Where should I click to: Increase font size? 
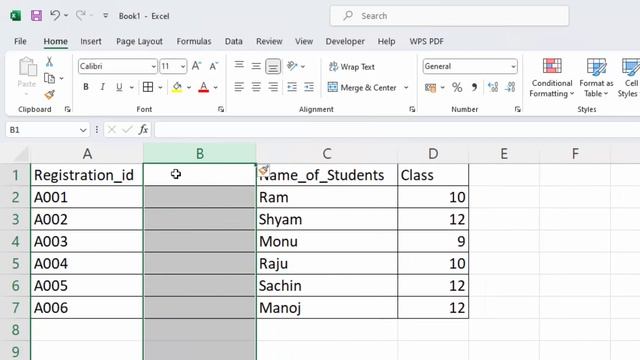(x=196, y=66)
